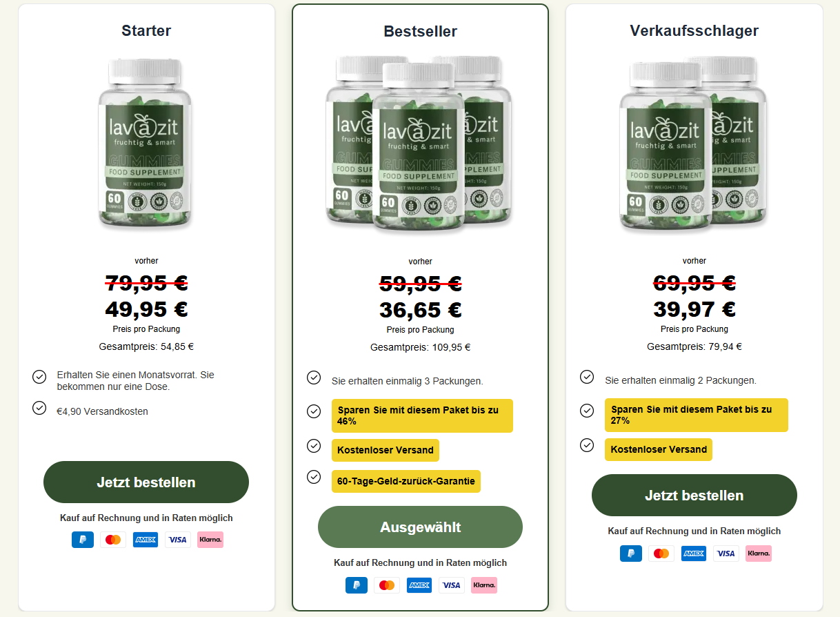
Task: Click Mastercard icon in the Starter card
Action: pos(113,540)
